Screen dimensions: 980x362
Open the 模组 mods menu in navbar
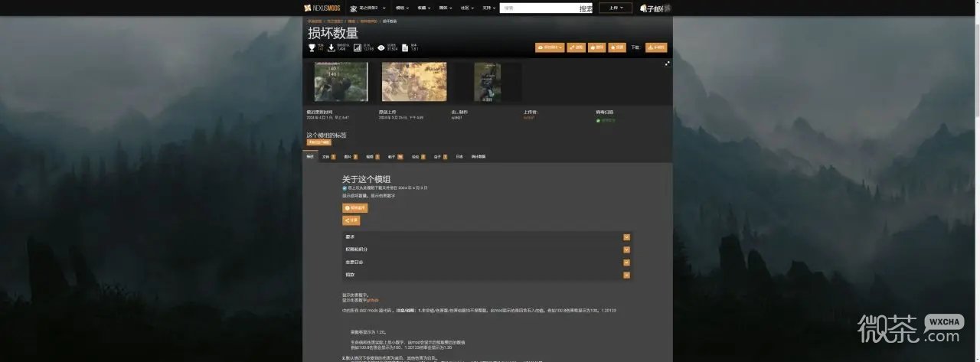click(402, 8)
